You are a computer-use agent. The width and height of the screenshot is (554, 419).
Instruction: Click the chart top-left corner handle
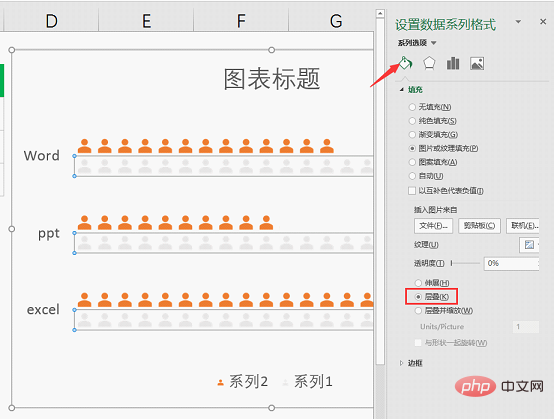click(x=12, y=50)
